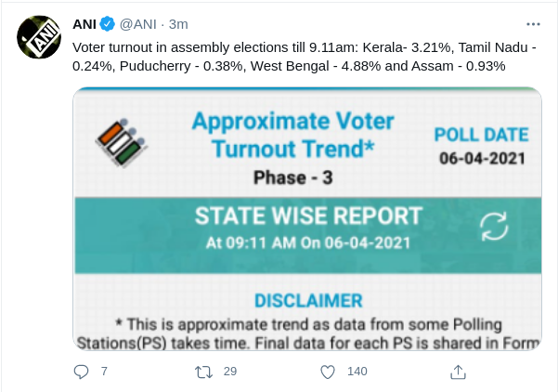This screenshot has width=558, height=392.
Task: Retweet using the retweet arrows icon
Action: tap(204, 372)
